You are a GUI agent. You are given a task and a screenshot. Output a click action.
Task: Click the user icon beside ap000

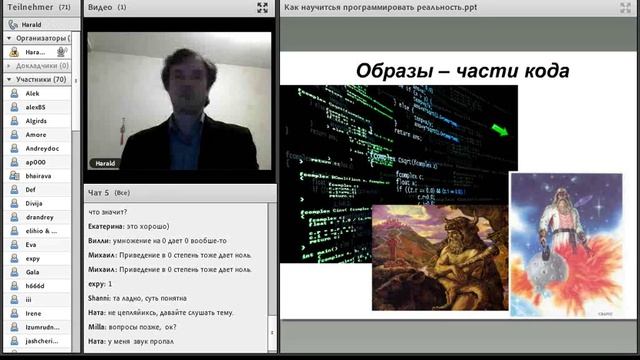tap(14, 162)
